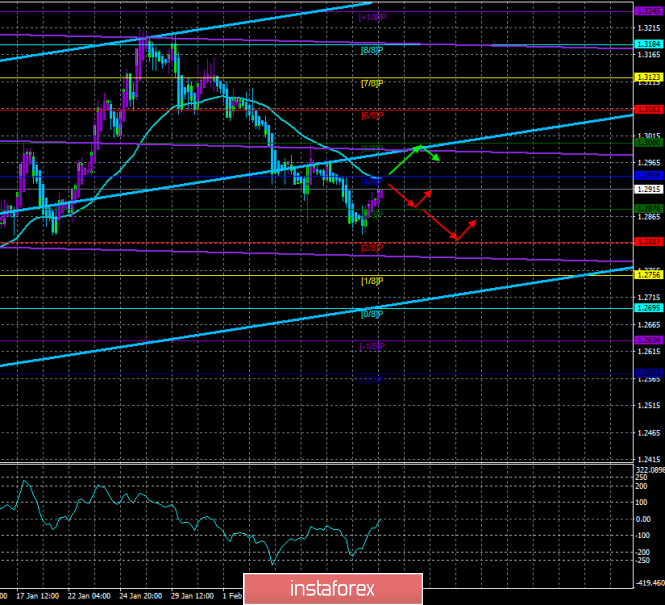The width and height of the screenshot is (665, 605).
Task: Click the current price label 1.2915
Action: (x=648, y=190)
